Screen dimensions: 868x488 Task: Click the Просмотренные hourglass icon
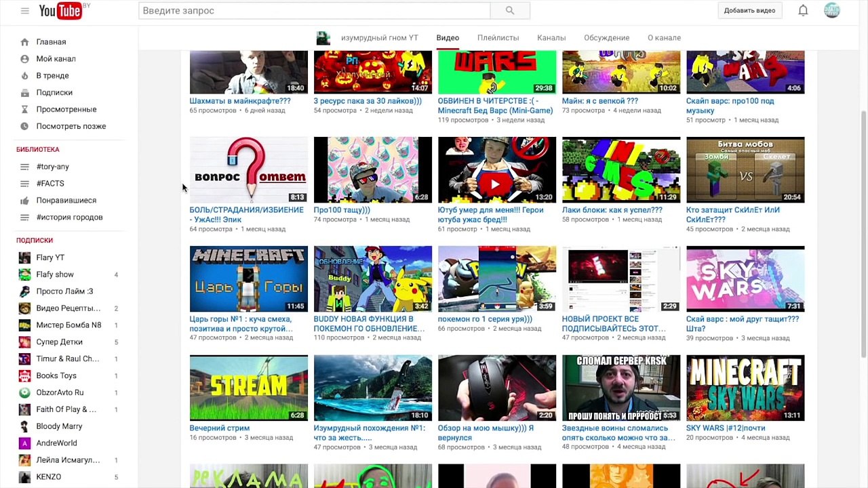pos(24,109)
